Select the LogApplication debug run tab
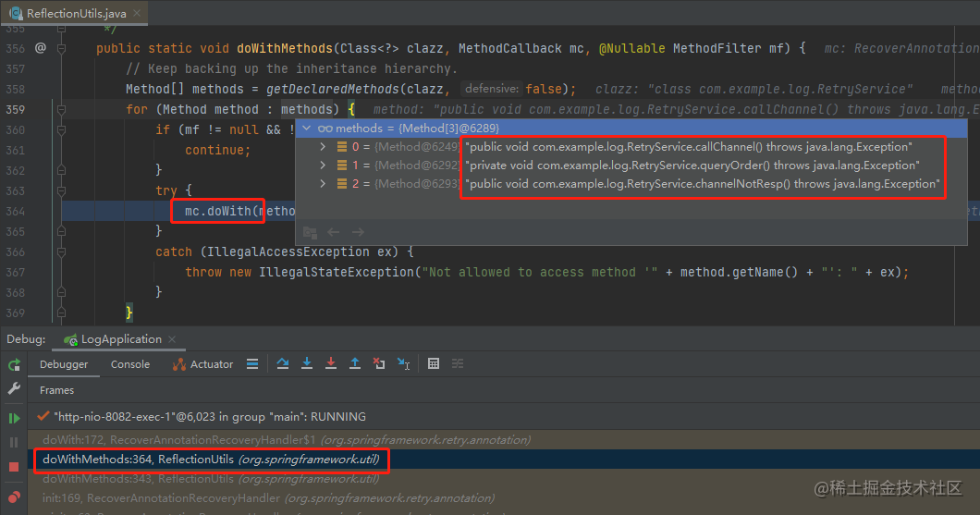Viewport: 980px width, 515px height. point(118,339)
